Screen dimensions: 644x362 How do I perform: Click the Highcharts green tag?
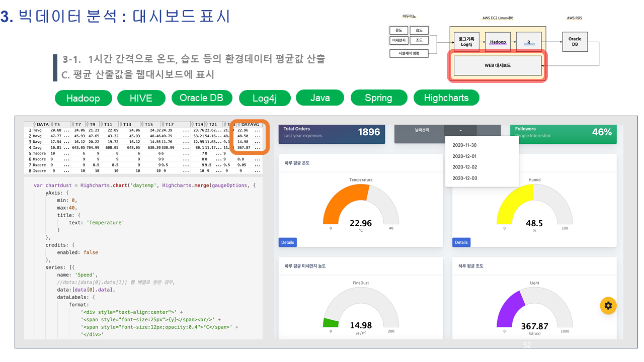click(446, 98)
